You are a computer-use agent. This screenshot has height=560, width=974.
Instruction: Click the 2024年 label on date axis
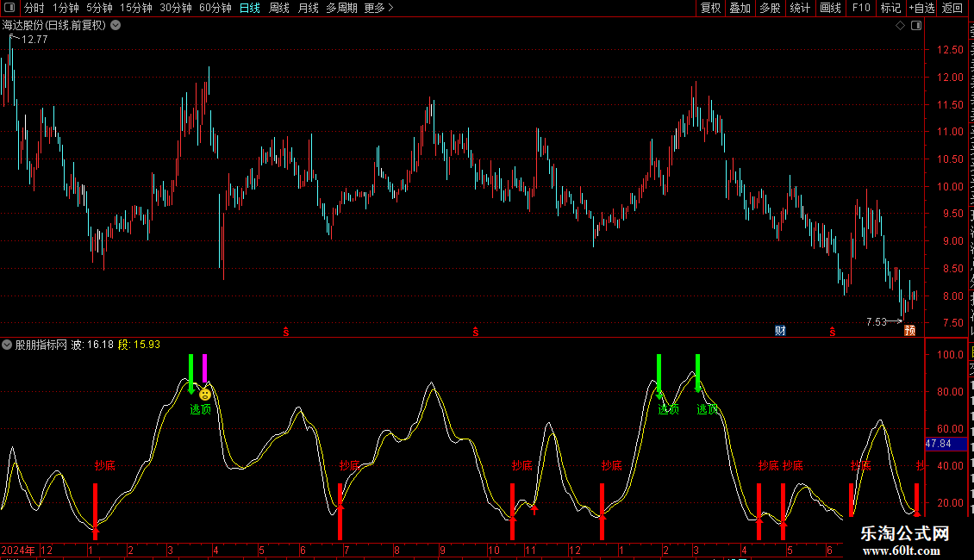tap(18, 550)
